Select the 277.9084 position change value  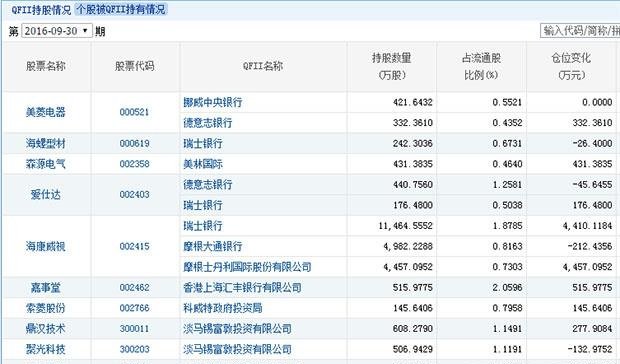click(592, 329)
